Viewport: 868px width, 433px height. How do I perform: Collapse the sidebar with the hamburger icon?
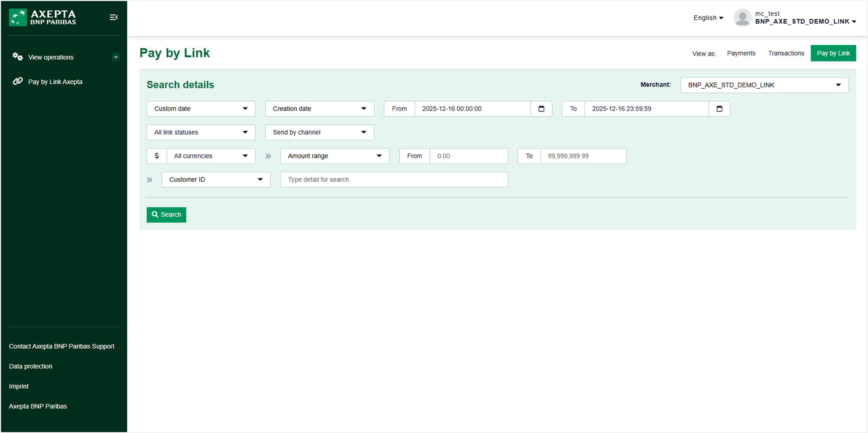114,17
